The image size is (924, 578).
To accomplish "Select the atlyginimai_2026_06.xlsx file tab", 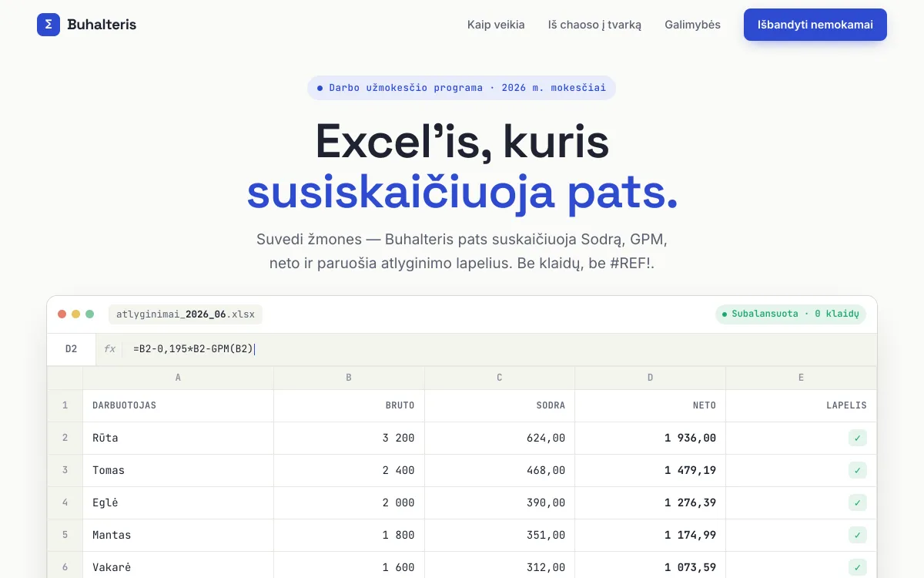I will pos(186,314).
